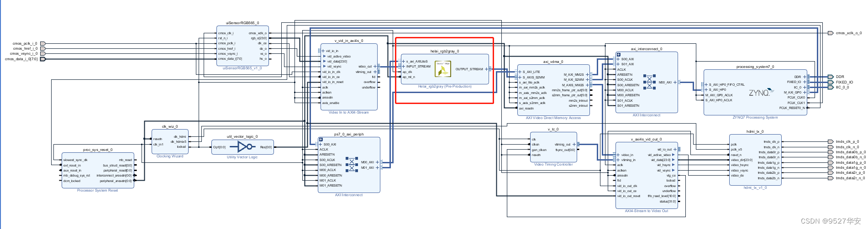Expand M00_AXI interface on axi_interconnect_0
Viewport: 868px width, 229px height.
[x=675, y=83]
